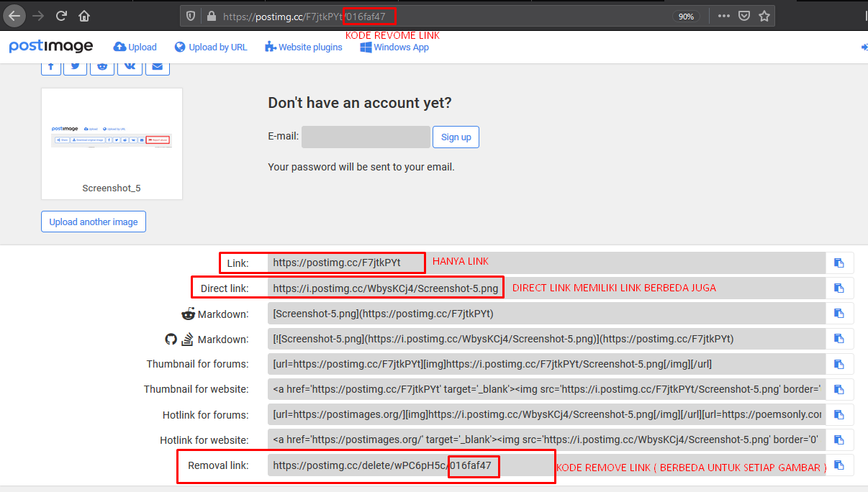868x492 pixels.
Task: Select the Removal link text field
Action: (546, 465)
